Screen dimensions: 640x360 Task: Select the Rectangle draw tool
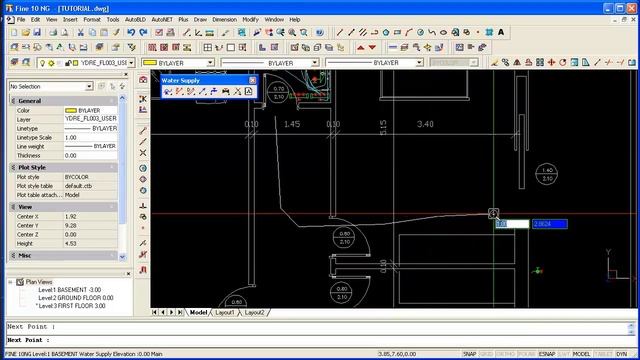(397, 33)
